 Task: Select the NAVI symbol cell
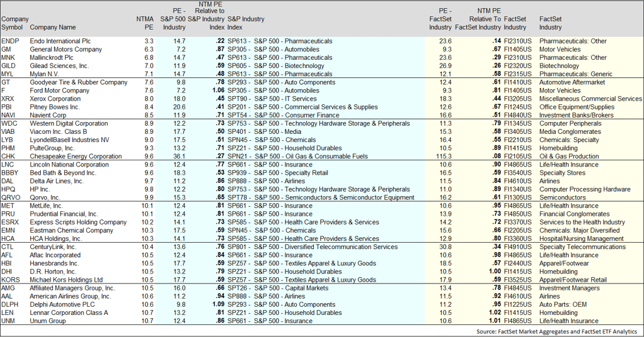coord(9,115)
